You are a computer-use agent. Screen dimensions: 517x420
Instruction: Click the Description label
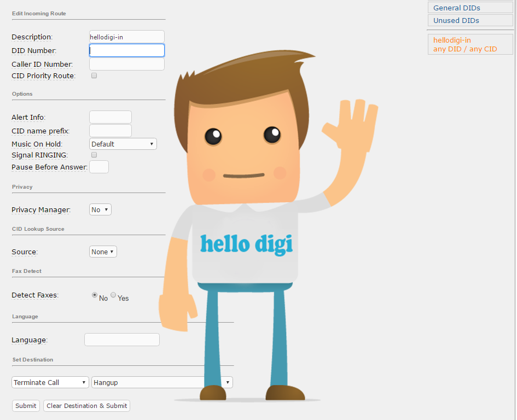pyautogui.click(x=32, y=37)
